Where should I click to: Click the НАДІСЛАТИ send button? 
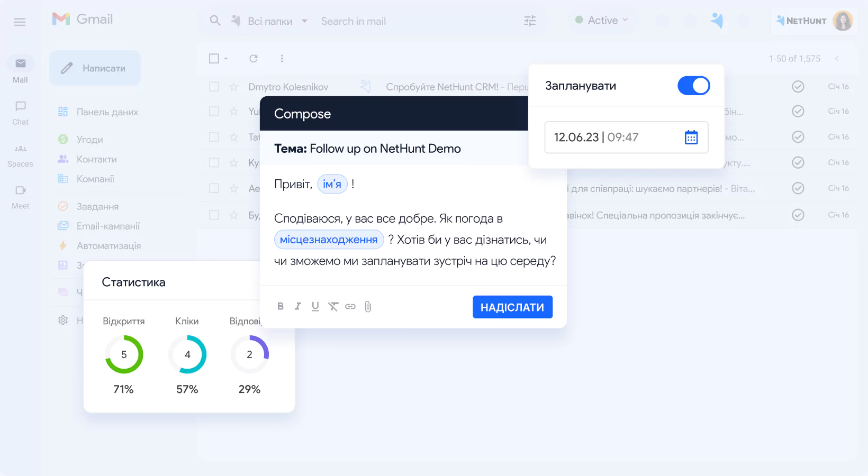(512, 307)
